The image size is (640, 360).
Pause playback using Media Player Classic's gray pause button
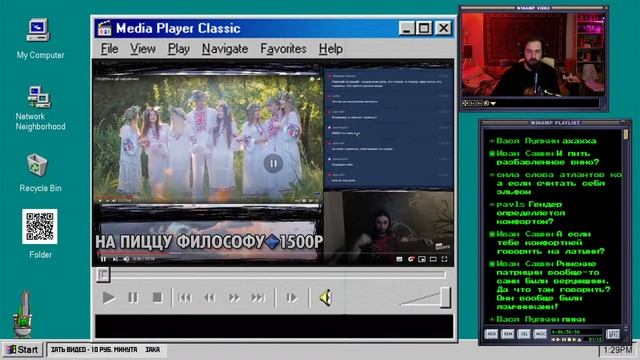pos(133,298)
